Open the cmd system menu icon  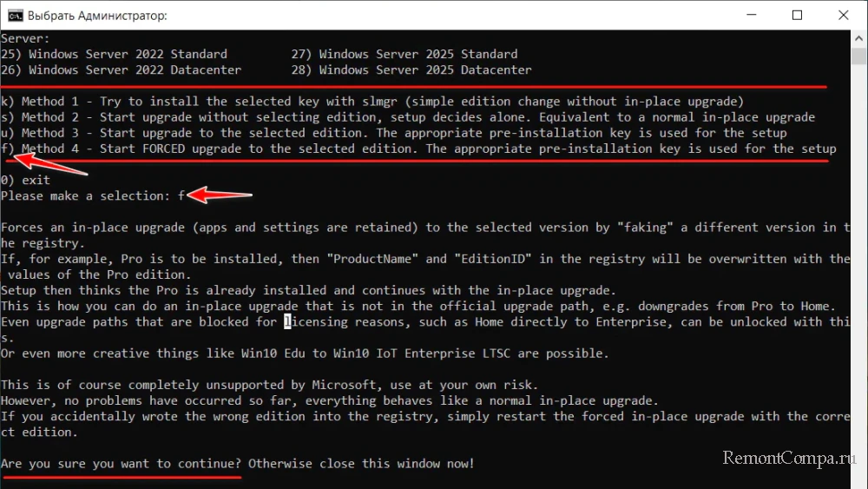[x=15, y=16]
